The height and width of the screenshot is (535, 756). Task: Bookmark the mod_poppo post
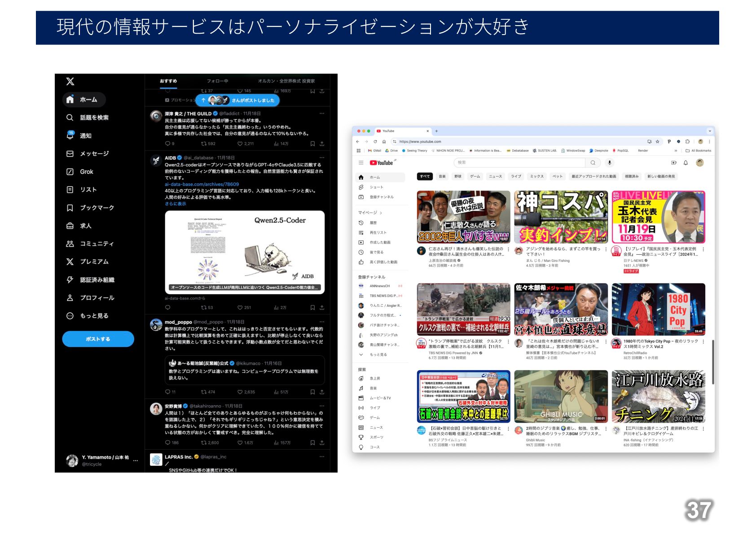pos(312,392)
